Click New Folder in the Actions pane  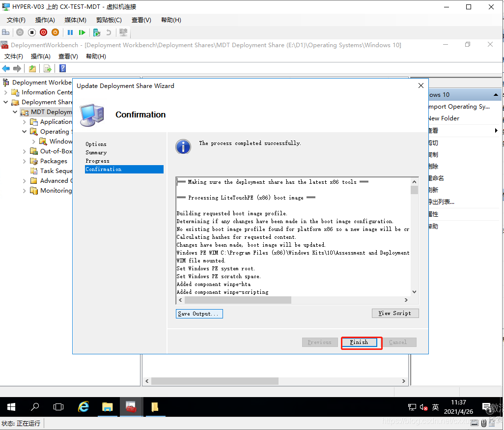click(x=444, y=118)
